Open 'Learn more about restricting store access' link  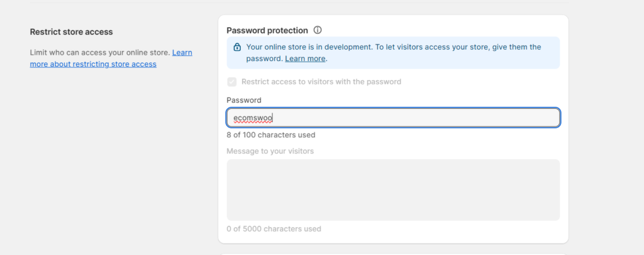[x=111, y=59]
